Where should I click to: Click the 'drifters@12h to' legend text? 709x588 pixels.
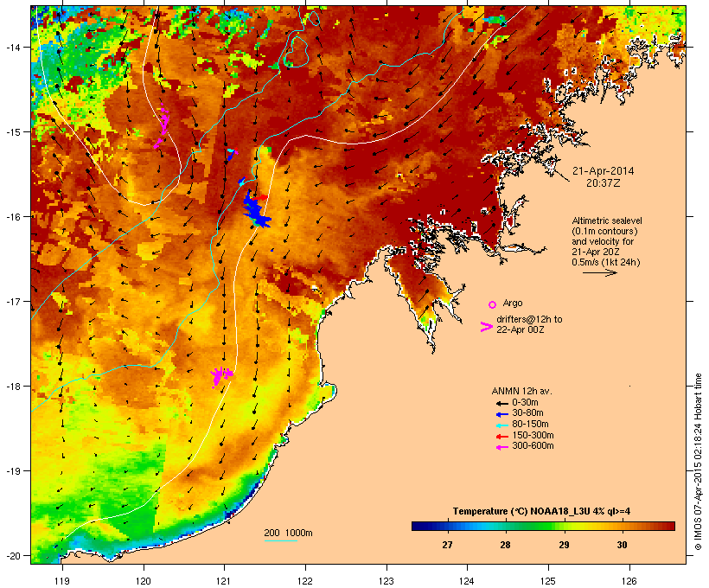(529, 319)
